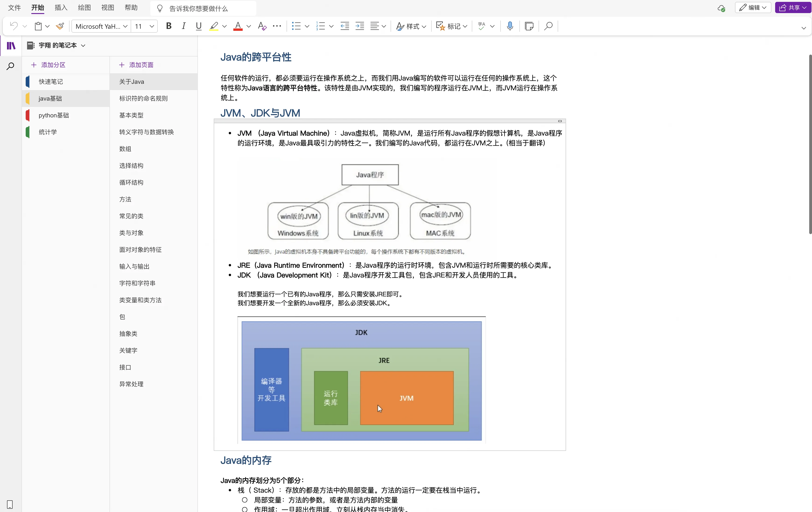Open the 帮助 tab

click(x=131, y=7)
